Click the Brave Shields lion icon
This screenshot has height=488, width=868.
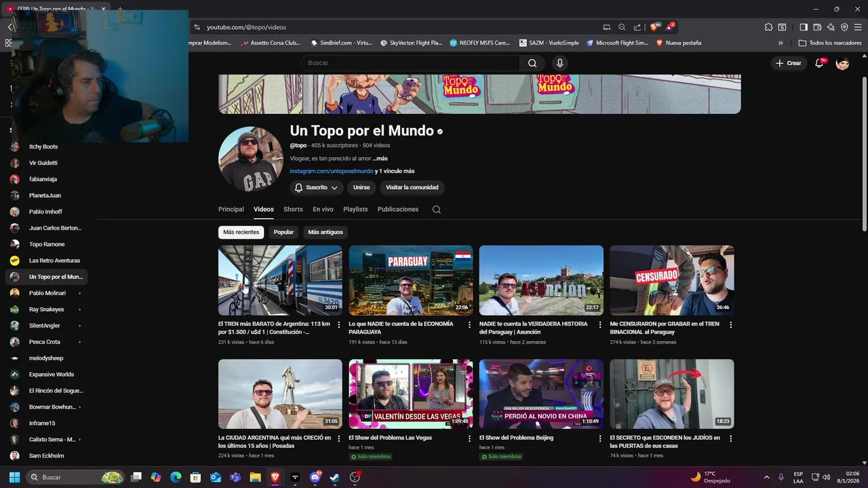(654, 27)
